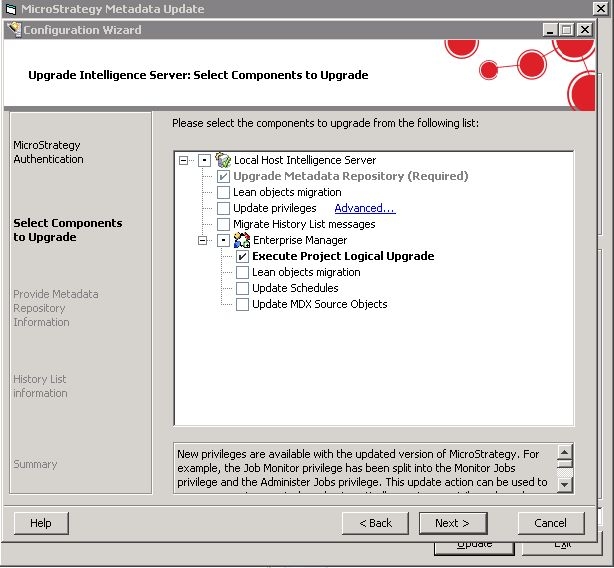The image size is (614, 568).
Task: Toggle the Enterprise Manager tri-state checkbox
Action: (224, 240)
